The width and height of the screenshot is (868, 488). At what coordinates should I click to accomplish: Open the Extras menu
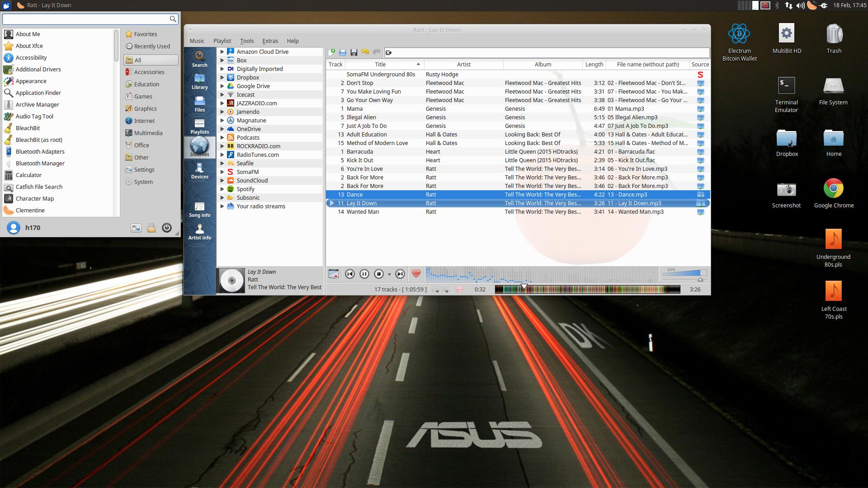click(x=270, y=41)
